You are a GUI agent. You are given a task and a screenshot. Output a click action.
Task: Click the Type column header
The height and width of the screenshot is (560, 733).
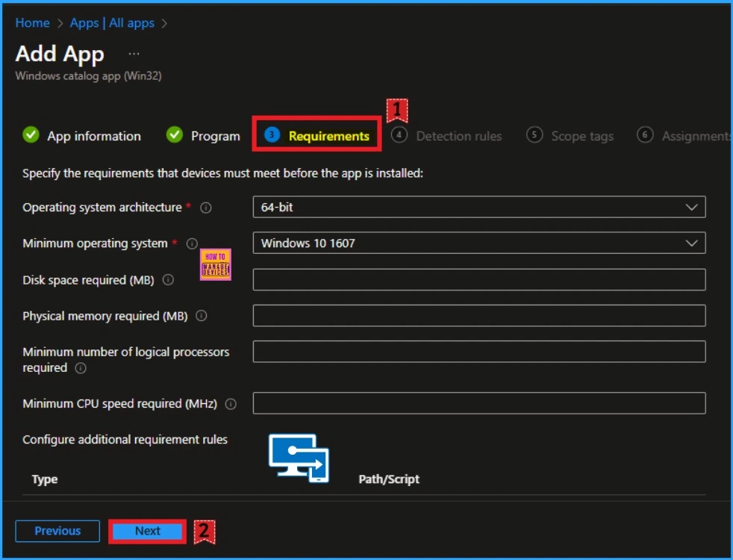[45, 479]
